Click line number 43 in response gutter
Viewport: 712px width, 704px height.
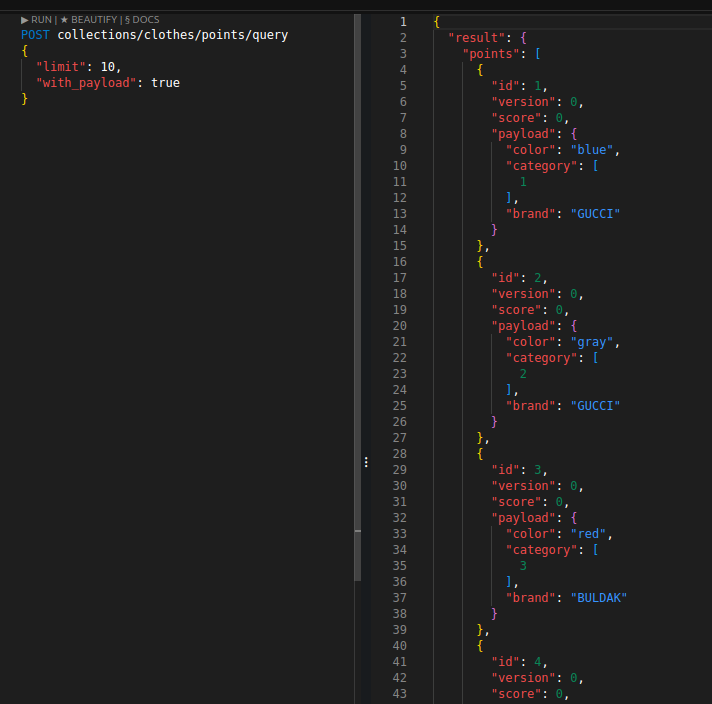coord(400,694)
